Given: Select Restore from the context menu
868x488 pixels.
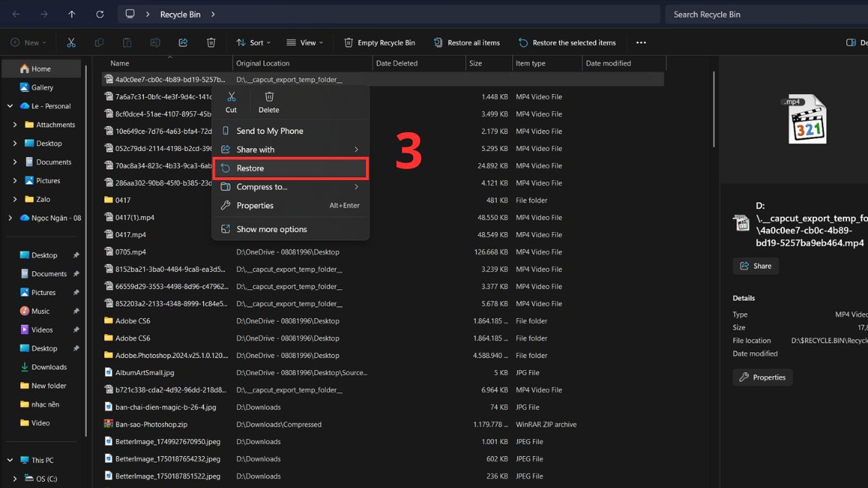Looking at the screenshot, I should pyautogui.click(x=290, y=168).
